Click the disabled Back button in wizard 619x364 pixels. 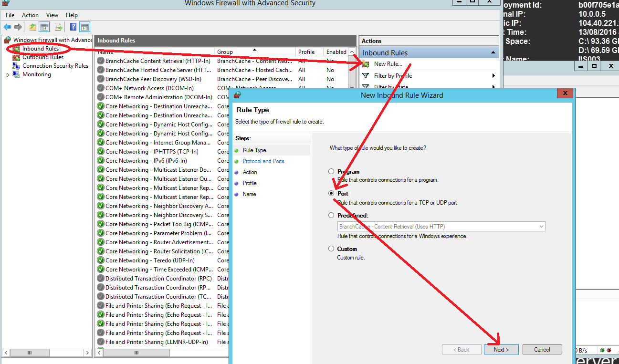click(x=462, y=350)
